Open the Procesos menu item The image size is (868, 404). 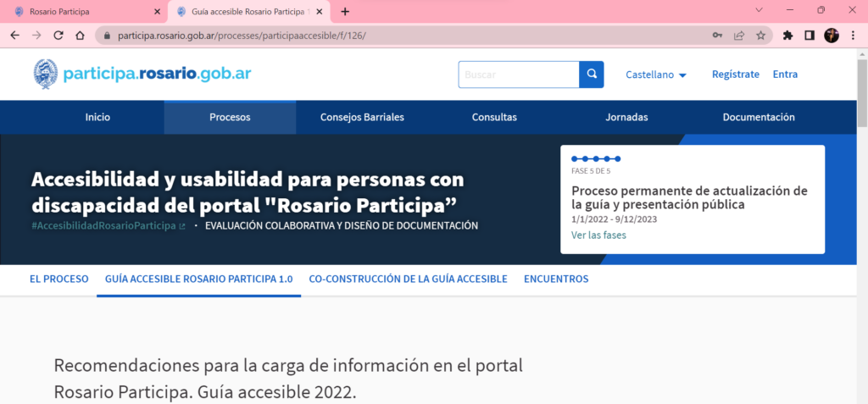click(x=230, y=118)
